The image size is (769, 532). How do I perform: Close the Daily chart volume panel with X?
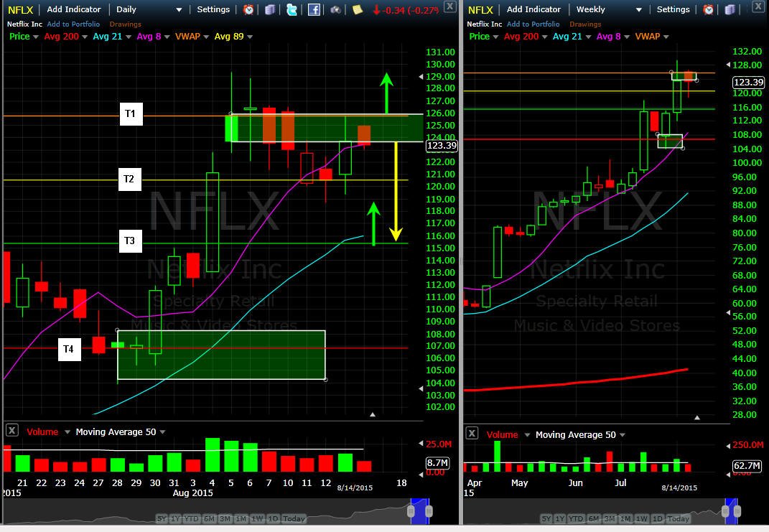tap(12, 431)
